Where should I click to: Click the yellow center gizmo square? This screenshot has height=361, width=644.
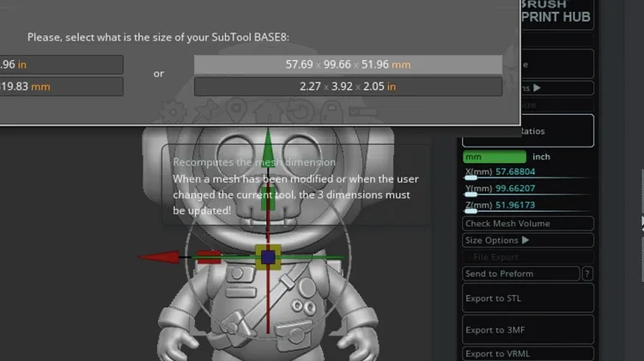point(268,256)
